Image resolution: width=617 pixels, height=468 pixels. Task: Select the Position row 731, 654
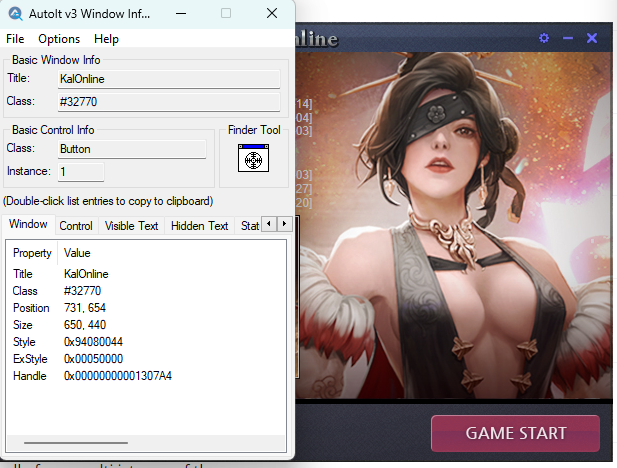click(x=146, y=308)
